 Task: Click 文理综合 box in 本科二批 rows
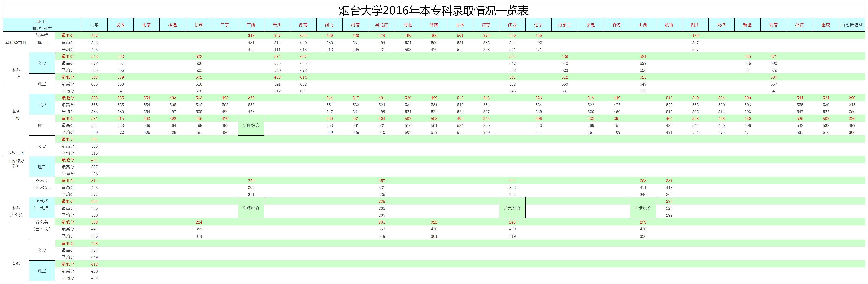click(x=251, y=125)
